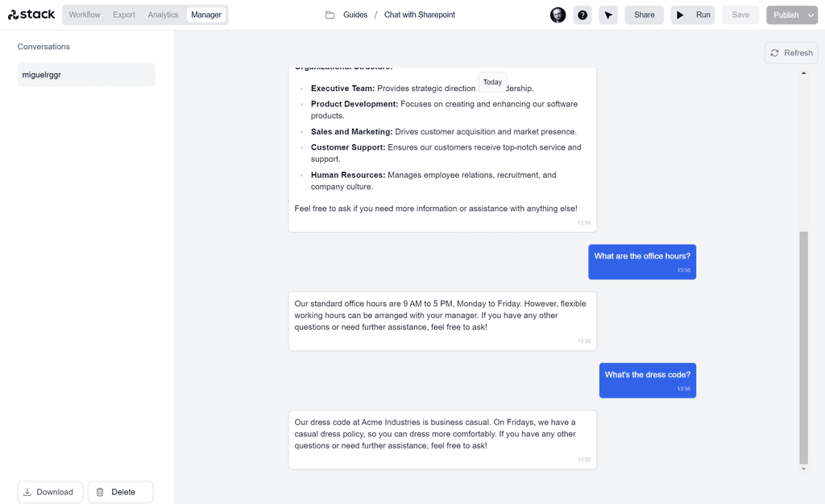Open the Publish dropdown chevron

809,14
